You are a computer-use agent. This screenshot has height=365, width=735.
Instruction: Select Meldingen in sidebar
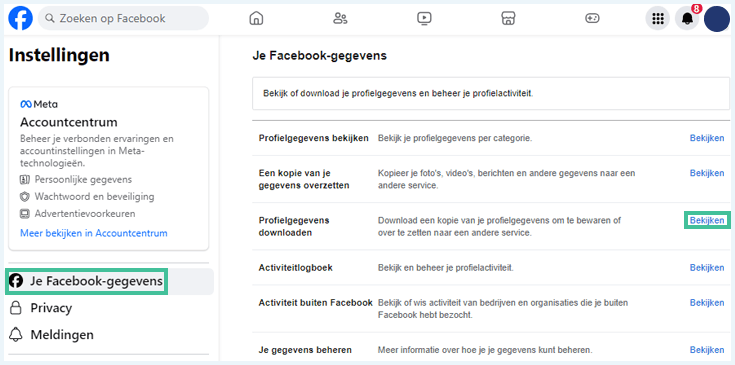coord(62,335)
